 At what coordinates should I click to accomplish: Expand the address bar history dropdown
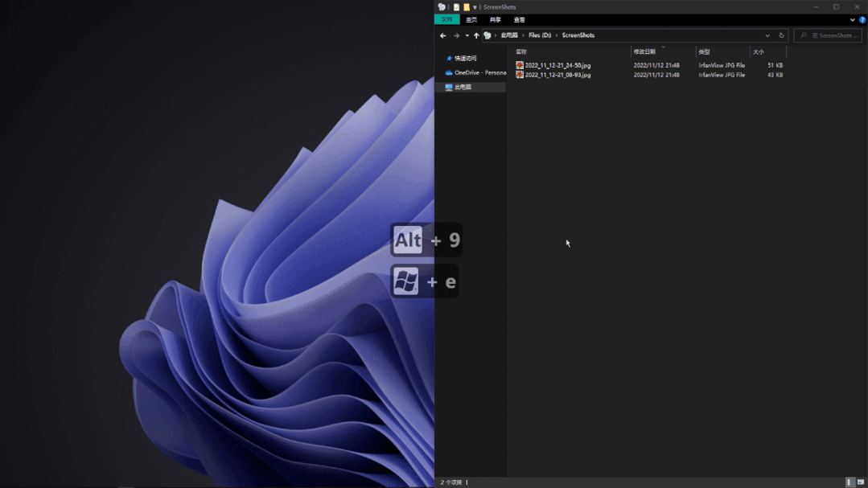coord(767,35)
